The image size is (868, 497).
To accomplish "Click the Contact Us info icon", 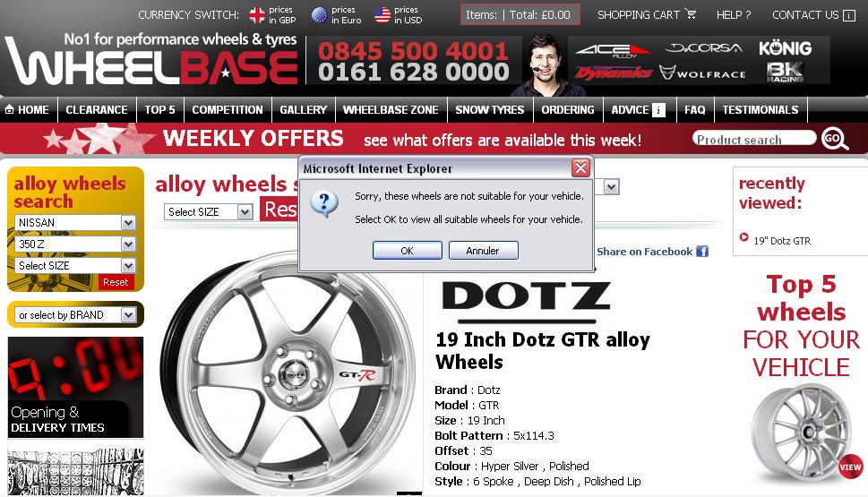I will pyautogui.click(x=848, y=15).
